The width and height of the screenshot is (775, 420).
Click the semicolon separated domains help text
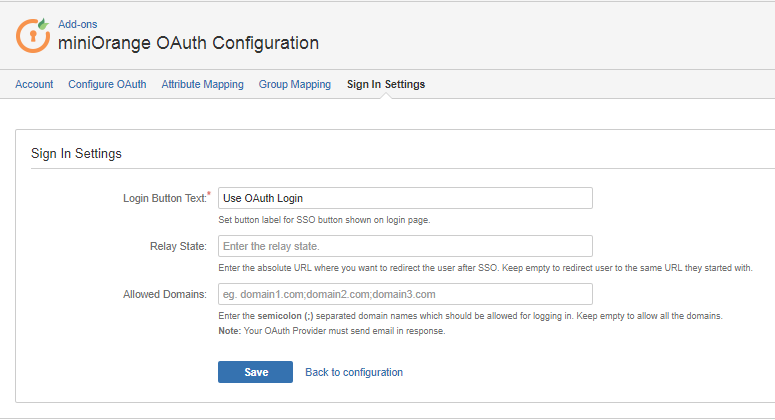pos(471,316)
